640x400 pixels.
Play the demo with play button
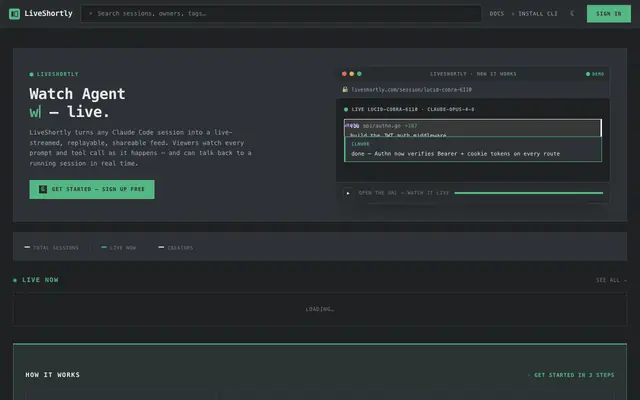coord(348,193)
